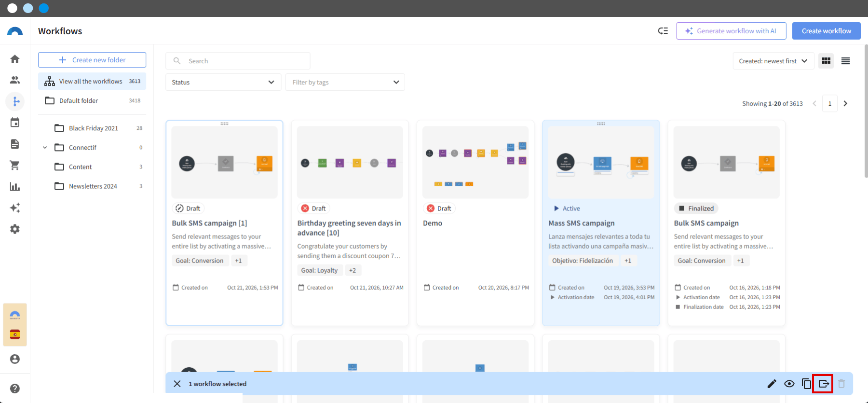This screenshot has width=868, height=403.
Task: Select View all the workflows
Action: [x=92, y=81]
